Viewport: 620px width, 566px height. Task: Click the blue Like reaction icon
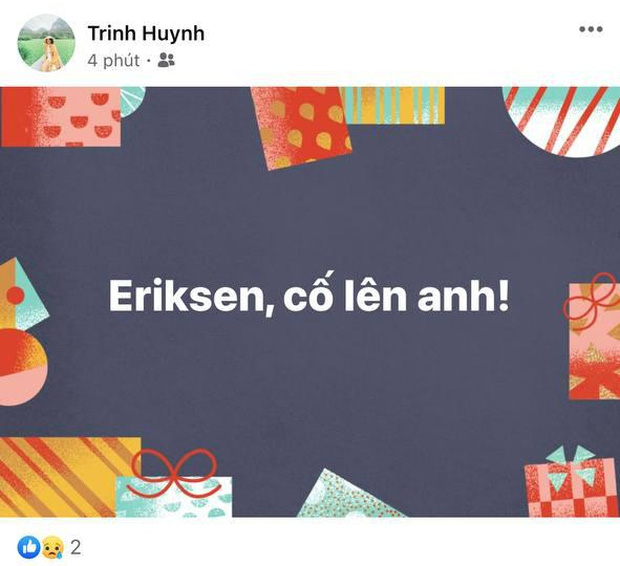pos(29,547)
